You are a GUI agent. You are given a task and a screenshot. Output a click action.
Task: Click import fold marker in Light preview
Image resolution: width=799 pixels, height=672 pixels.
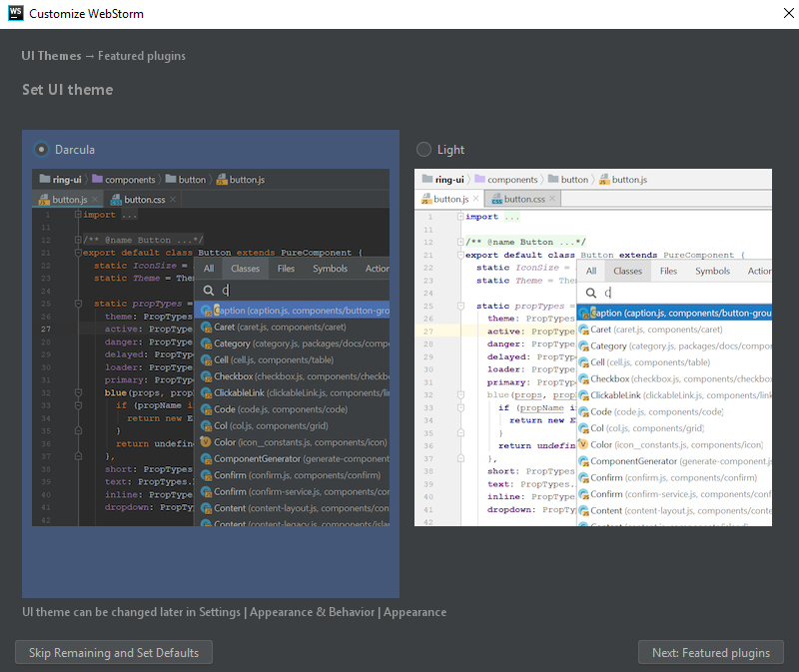pos(460,217)
